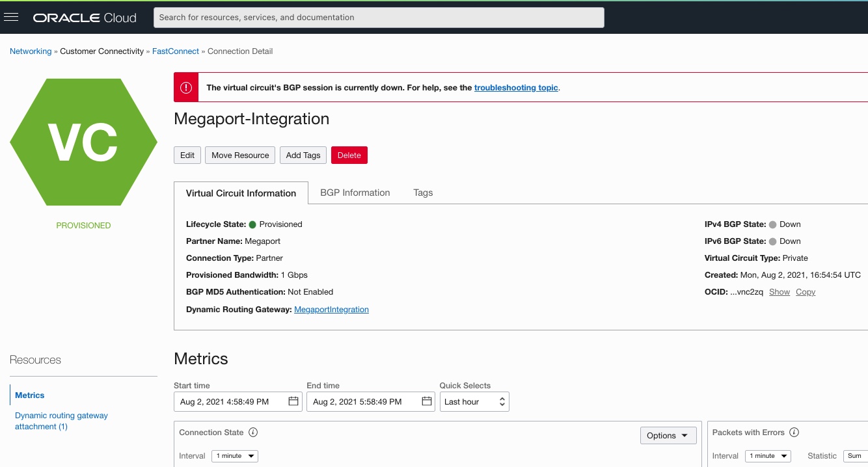Viewport: 868px width, 467px height.
Task: Click the Megaport-Integration page title
Action: pos(252,119)
